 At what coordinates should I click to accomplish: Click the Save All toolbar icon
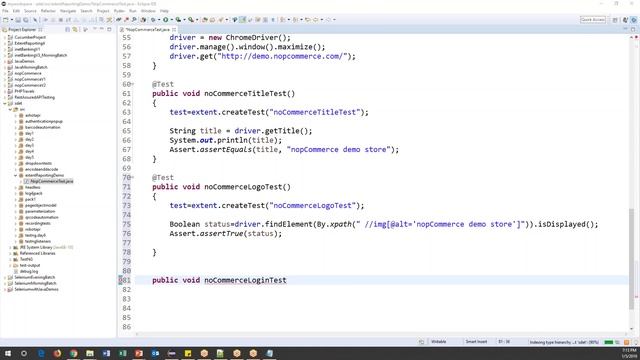click(x=26, y=20)
